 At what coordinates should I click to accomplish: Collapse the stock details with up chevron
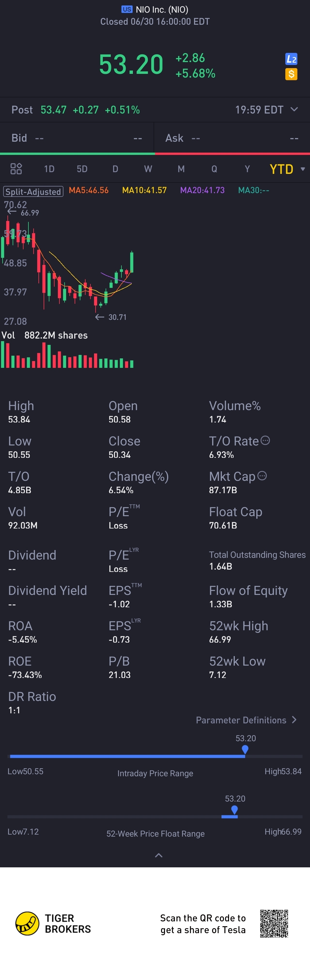[159, 855]
